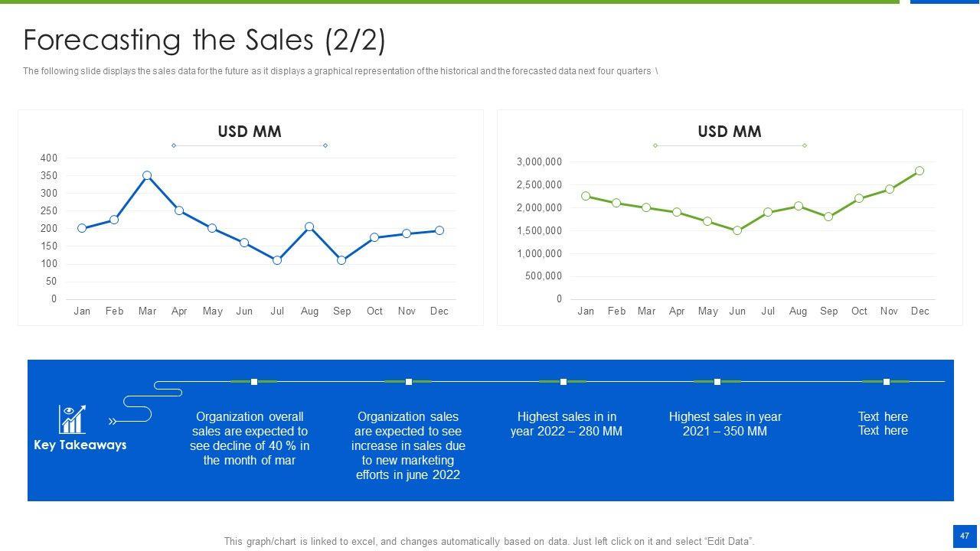
Task: Select the takeaway about a 40 % decline
Action: click(x=250, y=439)
